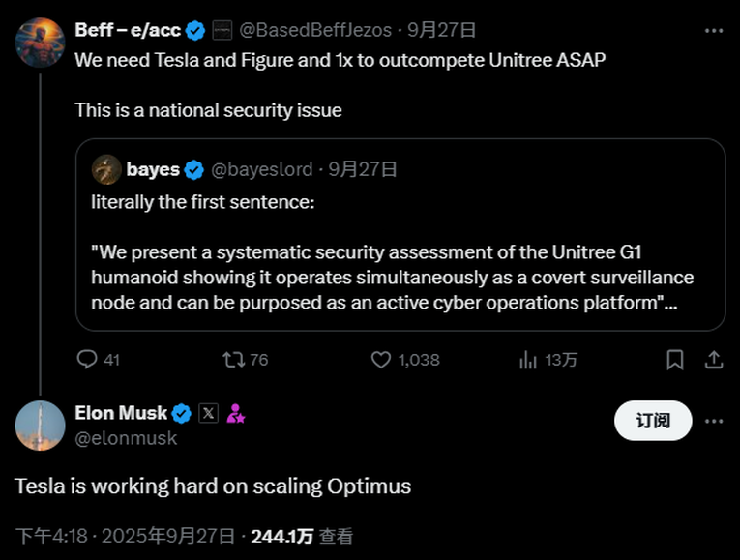This screenshot has width=740, height=560.
Task: Open the @elonmusk handle link
Action: (126, 438)
